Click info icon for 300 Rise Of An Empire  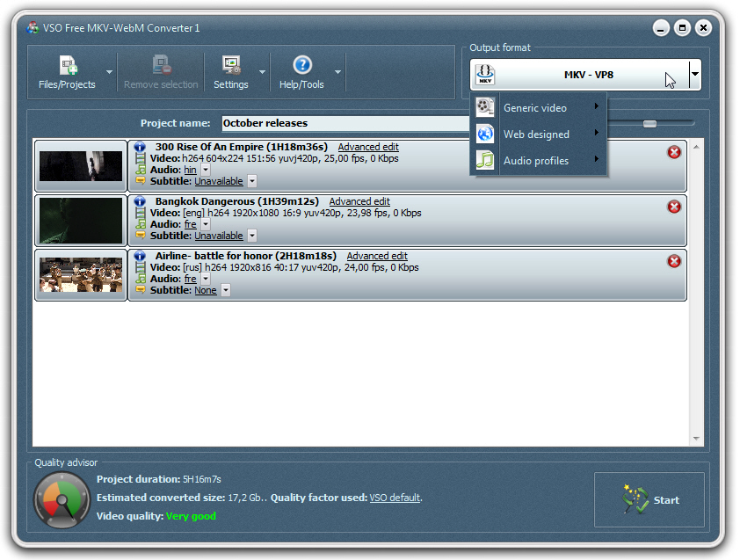coord(140,147)
